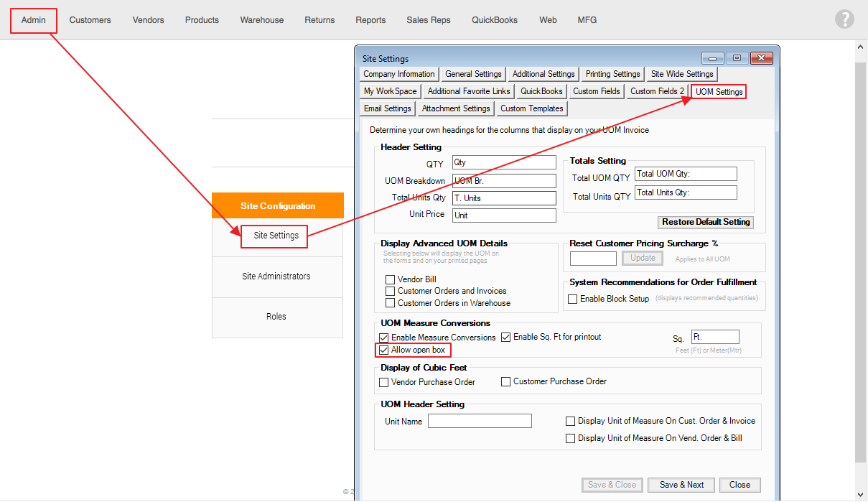Maximize the Site Settings dialog window
The image size is (868, 502).
[x=736, y=59]
